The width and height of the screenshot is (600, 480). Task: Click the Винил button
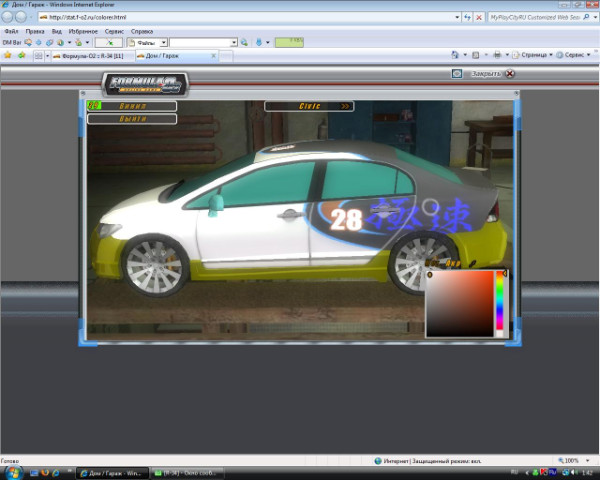[x=132, y=105]
